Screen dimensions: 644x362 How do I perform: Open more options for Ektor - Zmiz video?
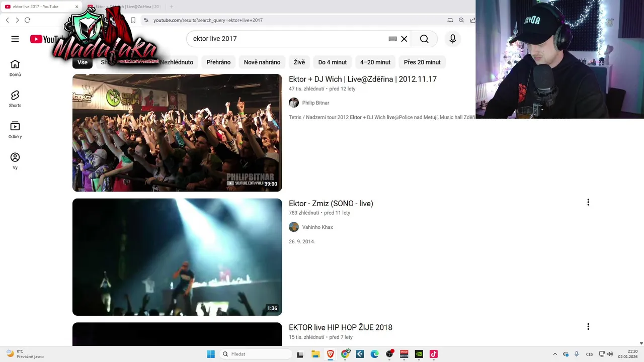588,202
